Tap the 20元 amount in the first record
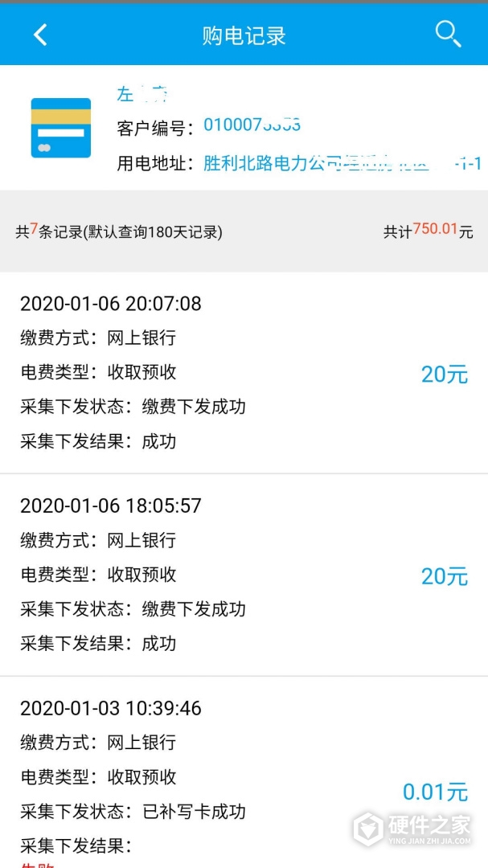Viewport: 488px width, 868px height. (x=444, y=374)
